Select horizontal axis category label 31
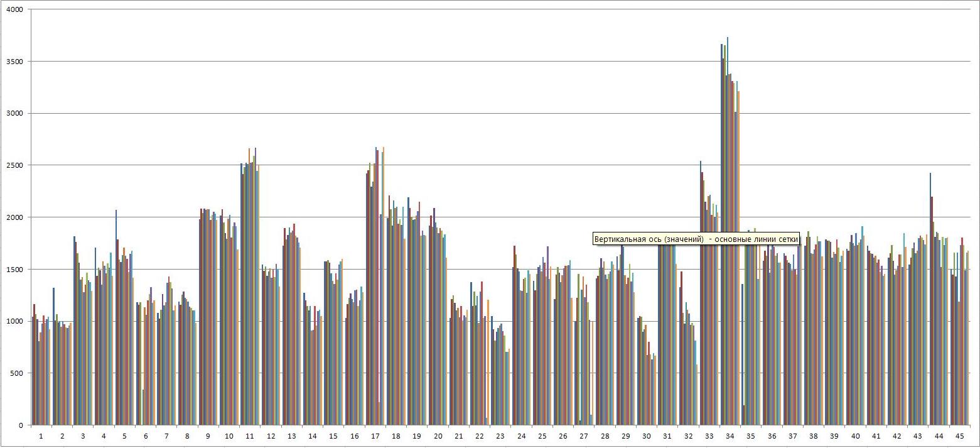 [667, 436]
